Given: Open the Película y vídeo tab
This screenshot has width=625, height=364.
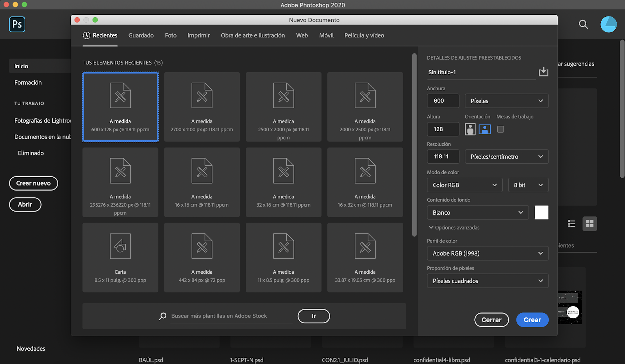Looking at the screenshot, I should tap(364, 36).
